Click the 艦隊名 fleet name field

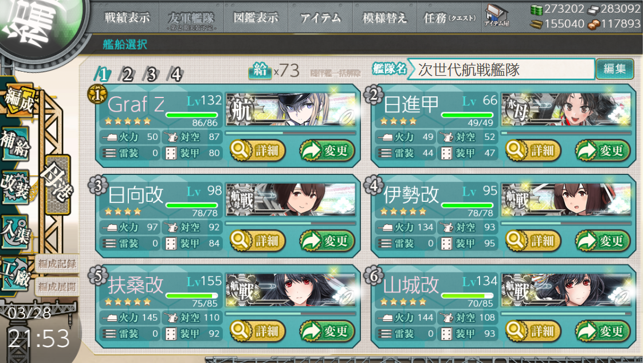point(502,69)
